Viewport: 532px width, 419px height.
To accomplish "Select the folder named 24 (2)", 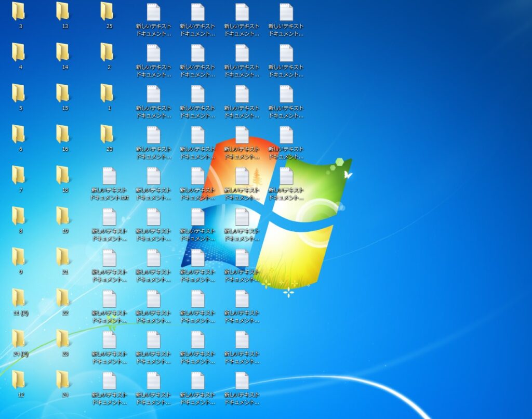I will (19, 339).
